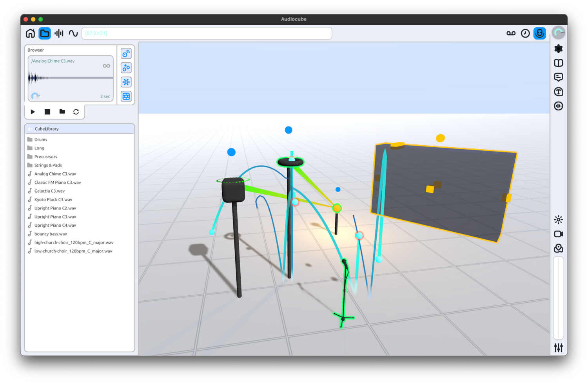Click the video camera icon
Screen dimensions: 588x383
click(x=559, y=234)
